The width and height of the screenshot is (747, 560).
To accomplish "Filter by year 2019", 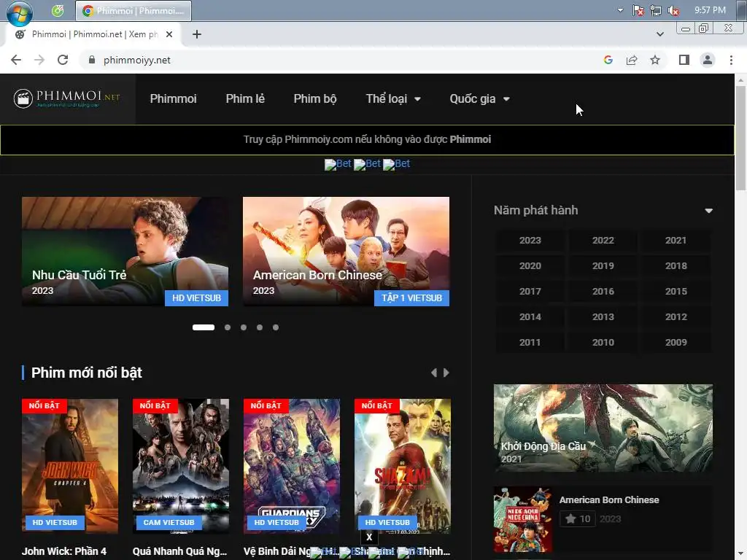I will [x=603, y=265].
